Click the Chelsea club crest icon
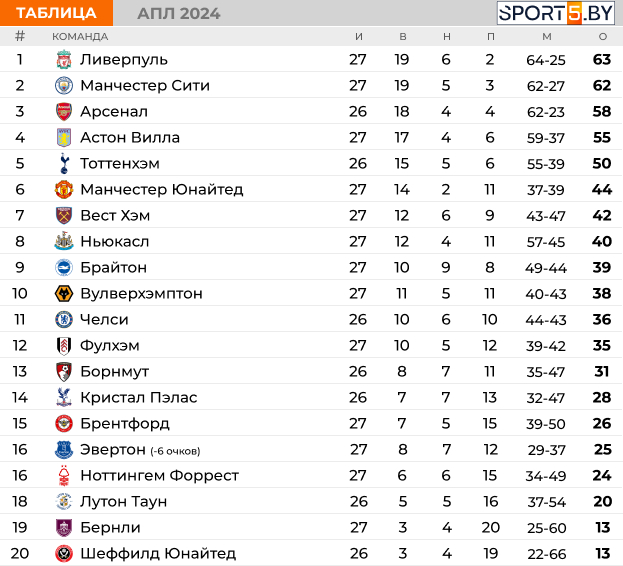 click(x=64, y=319)
